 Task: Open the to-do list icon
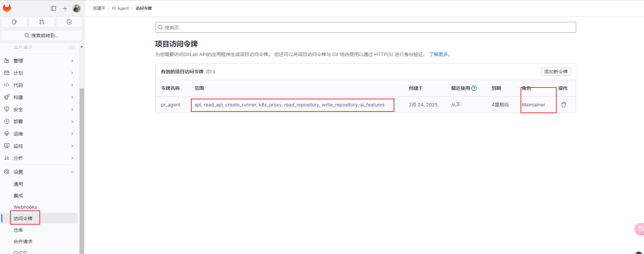[x=69, y=22]
